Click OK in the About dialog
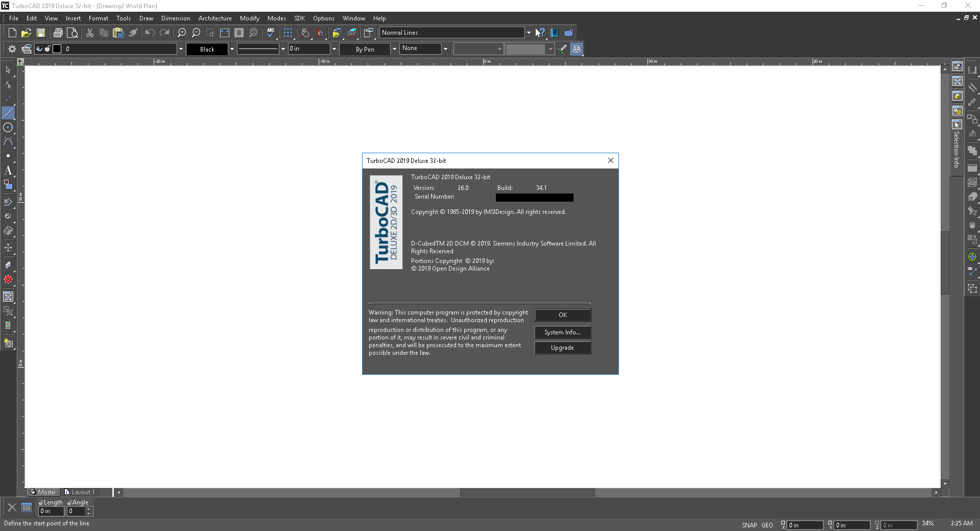The image size is (980, 531). point(563,315)
